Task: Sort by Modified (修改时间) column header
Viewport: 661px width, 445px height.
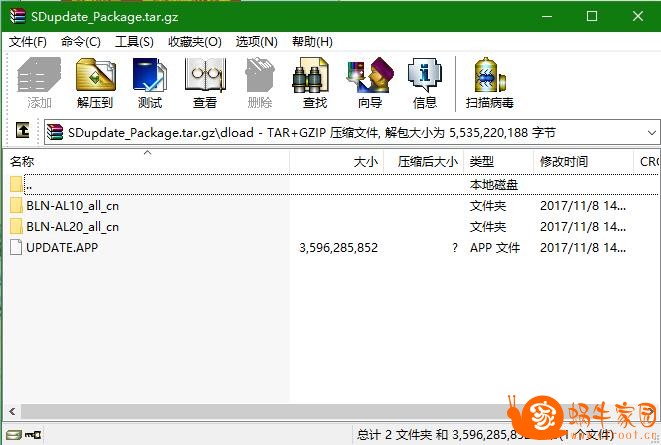Action: 583,161
